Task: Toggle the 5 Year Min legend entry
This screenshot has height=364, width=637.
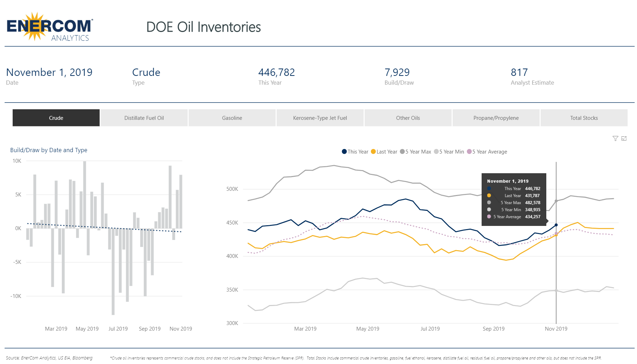Action: 449,152
